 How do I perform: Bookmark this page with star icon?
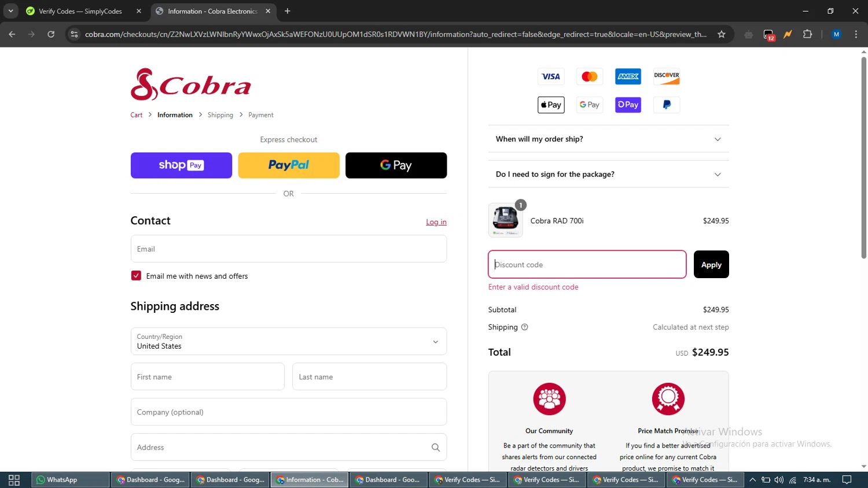(722, 34)
